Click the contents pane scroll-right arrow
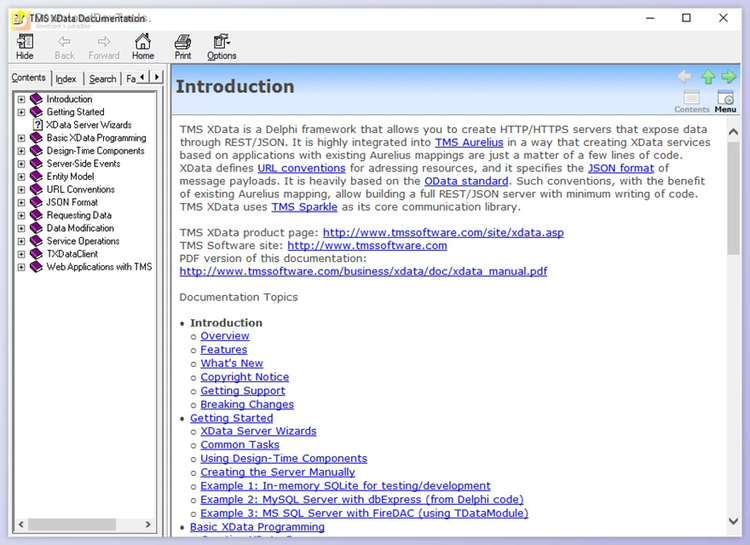 click(148, 524)
